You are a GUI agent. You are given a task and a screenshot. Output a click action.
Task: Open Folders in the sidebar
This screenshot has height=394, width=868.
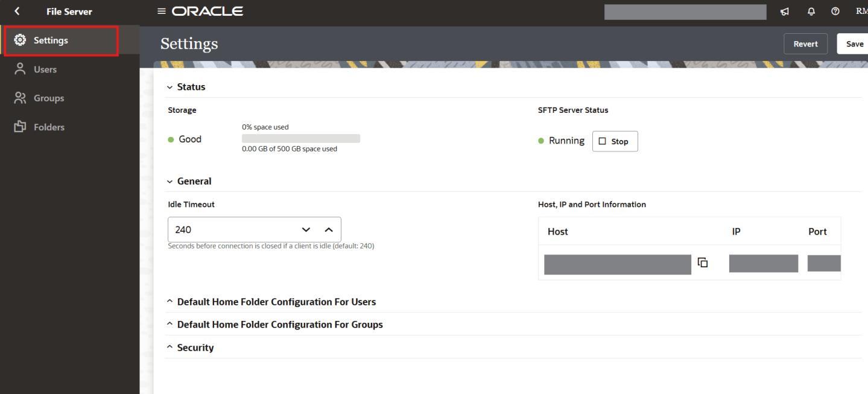pos(48,127)
